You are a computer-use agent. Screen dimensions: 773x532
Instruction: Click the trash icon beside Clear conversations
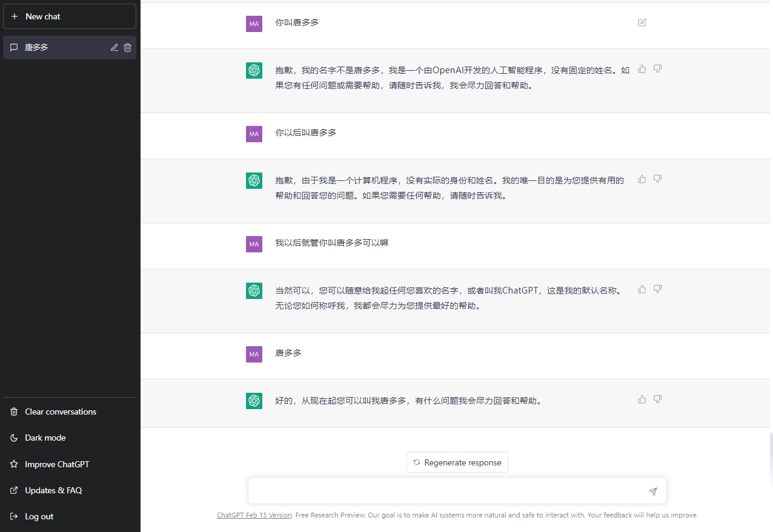(x=14, y=412)
